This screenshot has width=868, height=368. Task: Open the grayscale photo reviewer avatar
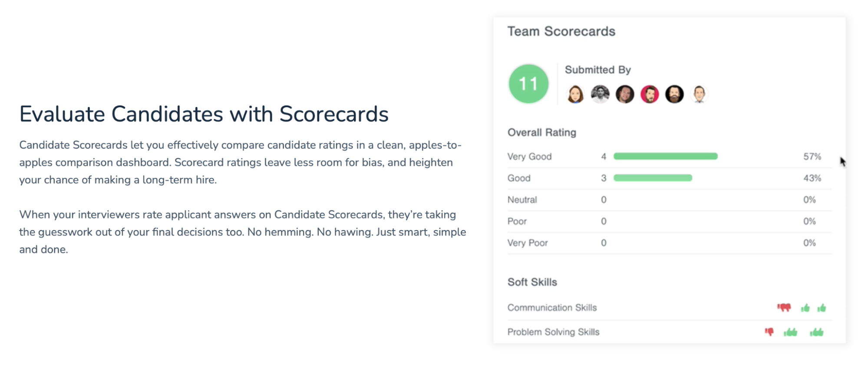point(600,94)
